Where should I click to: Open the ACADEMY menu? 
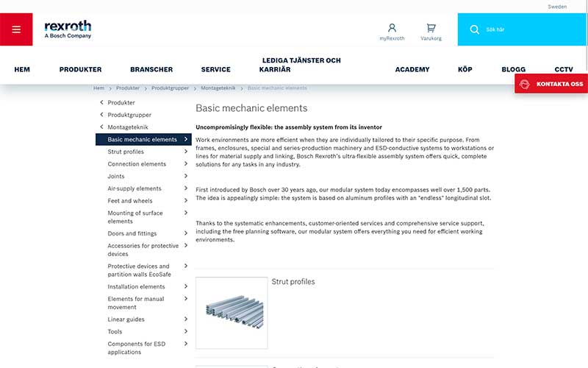tap(412, 69)
